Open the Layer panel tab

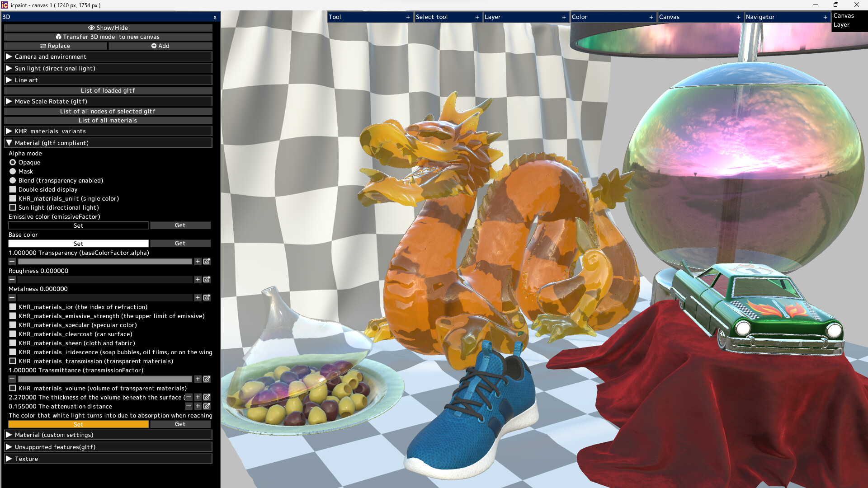click(x=492, y=17)
